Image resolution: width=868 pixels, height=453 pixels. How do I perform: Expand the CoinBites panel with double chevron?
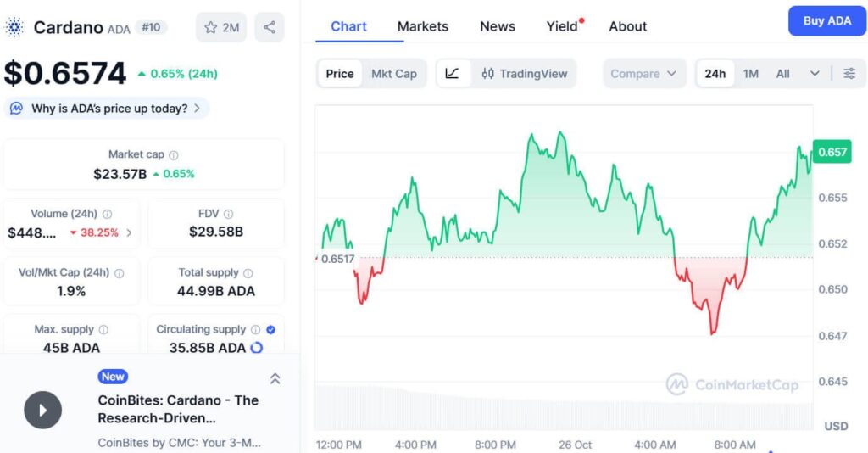click(x=275, y=378)
